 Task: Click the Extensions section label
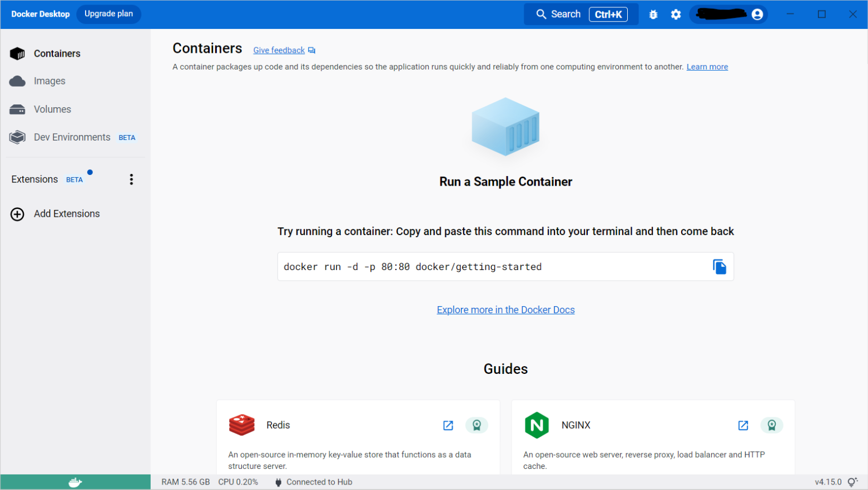34,179
